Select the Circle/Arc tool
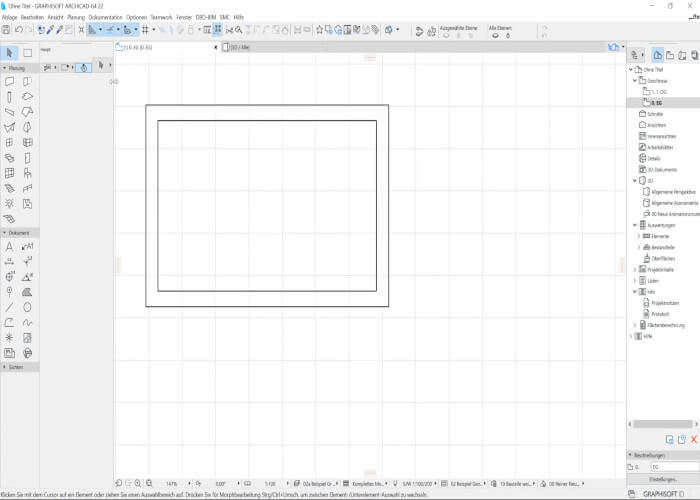The image size is (700, 500). (27, 307)
